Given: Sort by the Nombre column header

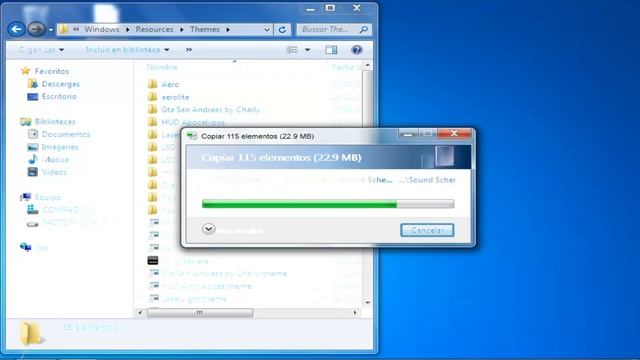Looking at the screenshot, I should 162,67.
